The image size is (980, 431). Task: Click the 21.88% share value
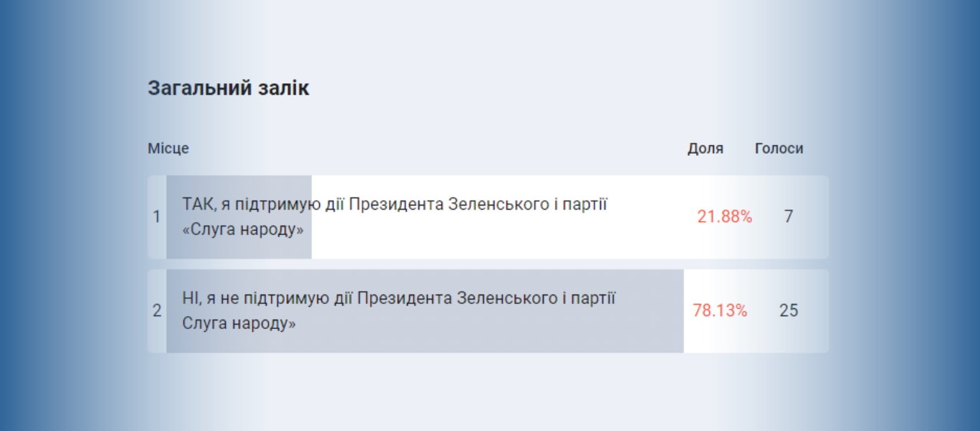[x=724, y=217]
